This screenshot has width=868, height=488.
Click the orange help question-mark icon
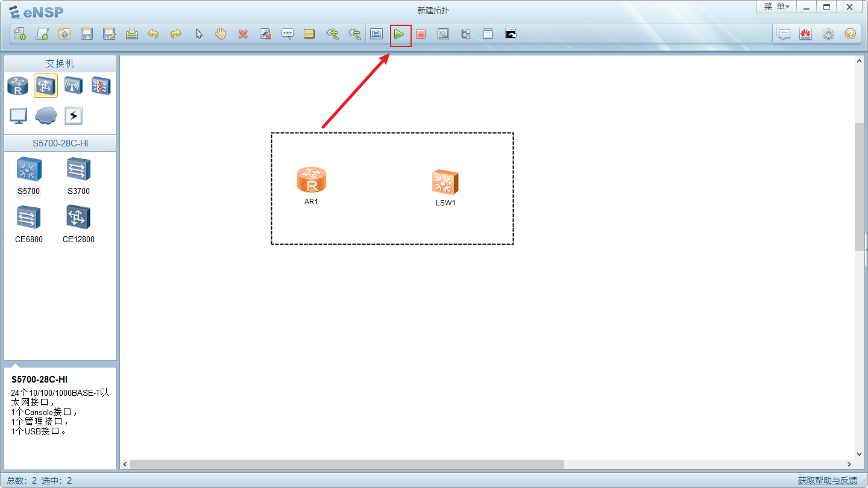pos(850,34)
